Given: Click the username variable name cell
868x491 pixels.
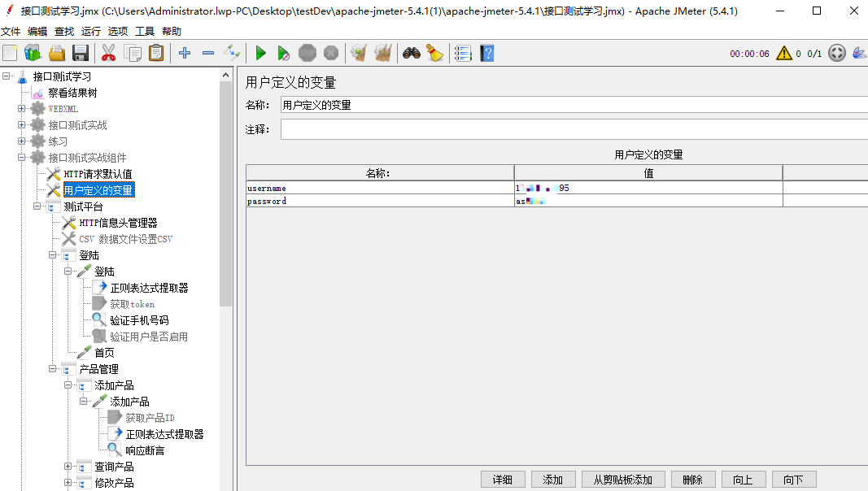Looking at the screenshot, I should pos(380,188).
